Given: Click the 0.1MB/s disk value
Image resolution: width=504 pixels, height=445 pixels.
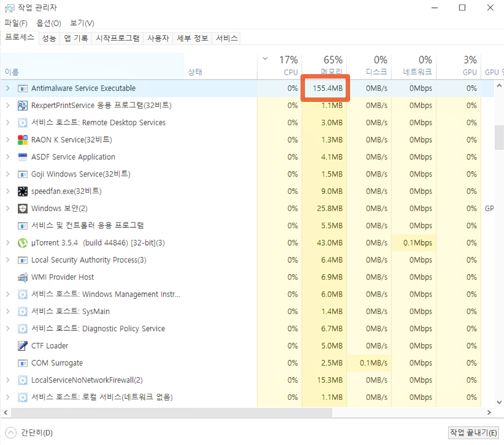Looking at the screenshot, I should click(374, 363).
